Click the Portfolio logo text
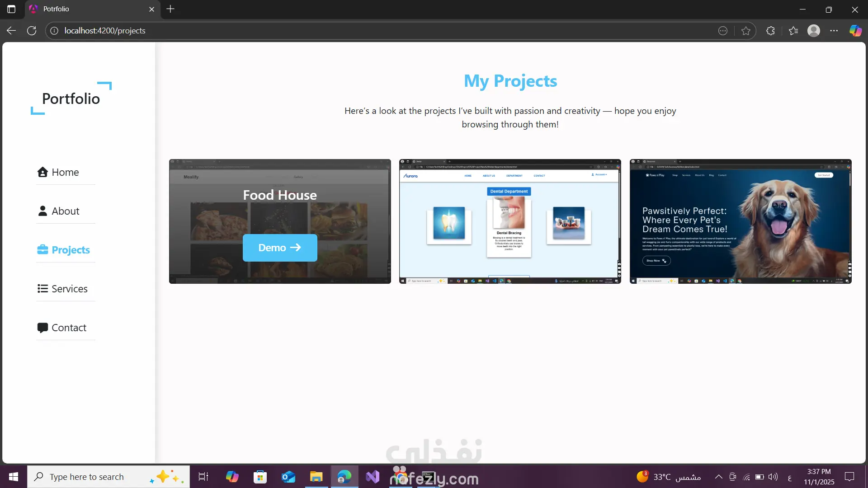868x488 pixels. pyautogui.click(x=71, y=99)
